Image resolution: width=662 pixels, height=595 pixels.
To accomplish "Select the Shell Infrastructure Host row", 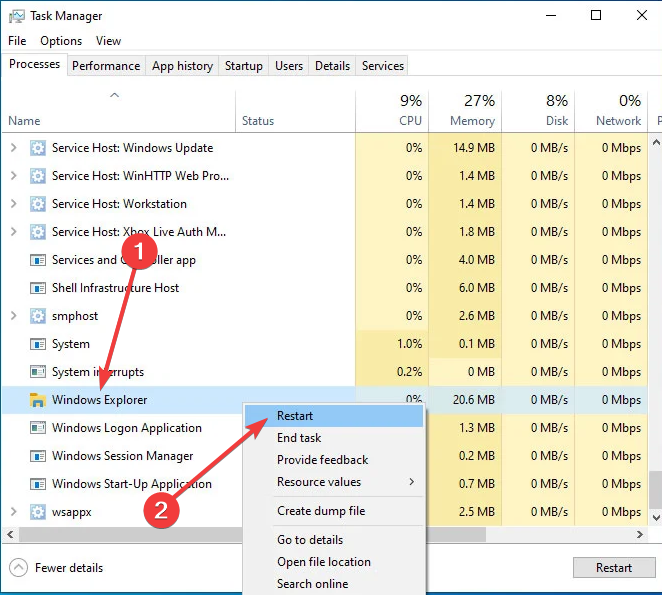I will 325,288.
